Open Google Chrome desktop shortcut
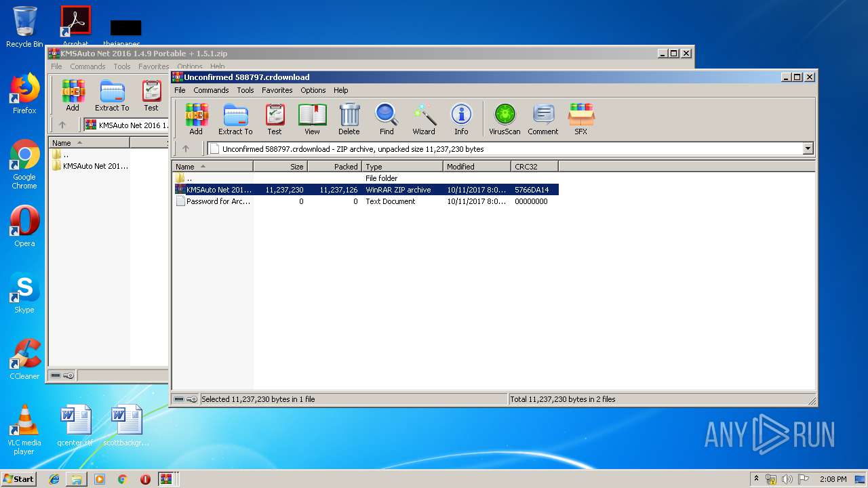Viewport: 868px width, 488px height. pyautogui.click(x=24, y=164)
